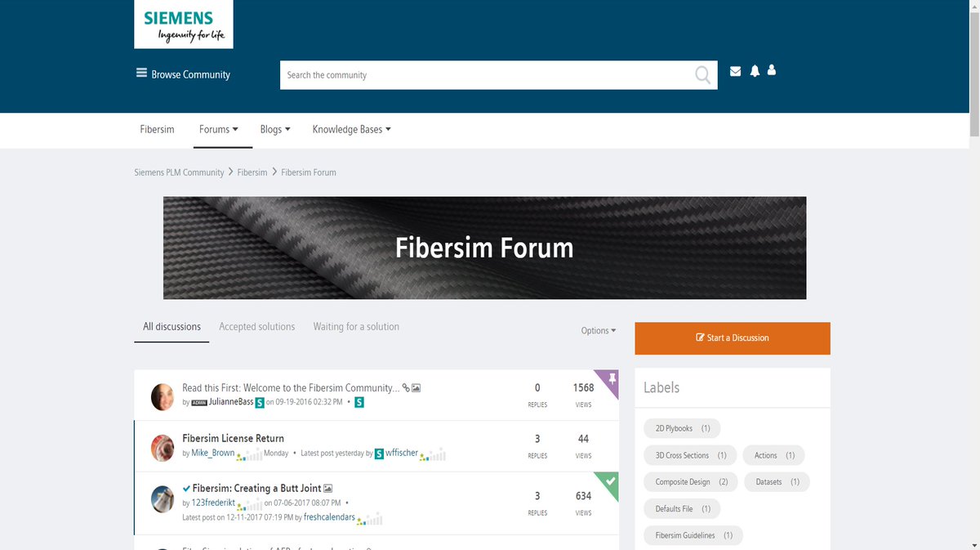
Task: Click the Siemens S badge next to JulianneBass
Action: click(x=260, y=403)
